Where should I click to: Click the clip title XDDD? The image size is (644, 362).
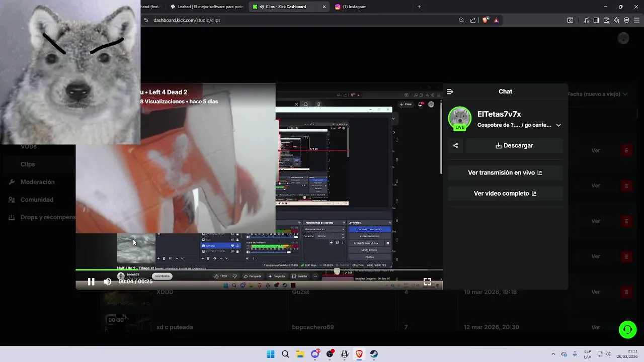click(165, 292)
